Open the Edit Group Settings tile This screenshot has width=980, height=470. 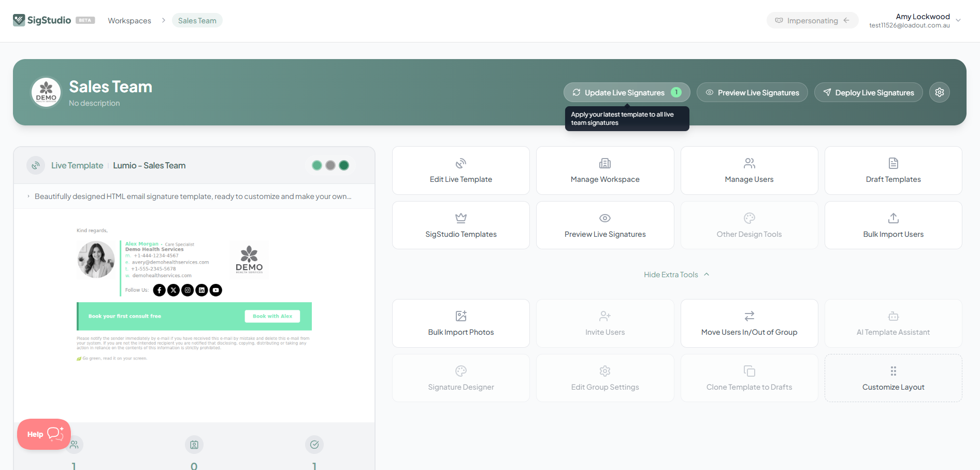pos(605,378)
